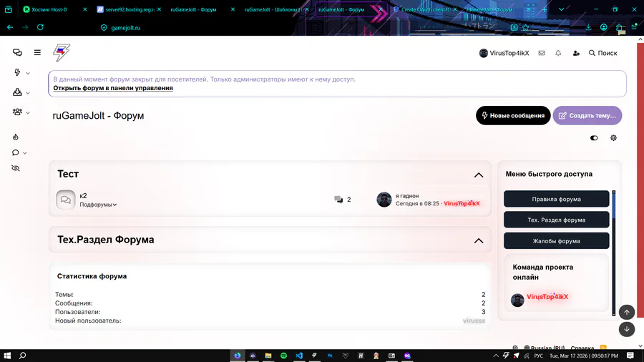Click the download tray sidebar icon
The width and height of the screenshot is (644, 362).
(17, 92)
